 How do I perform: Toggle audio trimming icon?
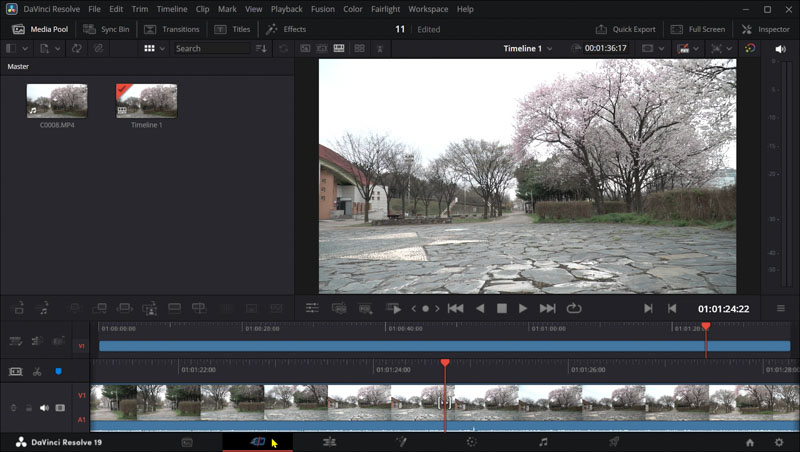point(37,341)
